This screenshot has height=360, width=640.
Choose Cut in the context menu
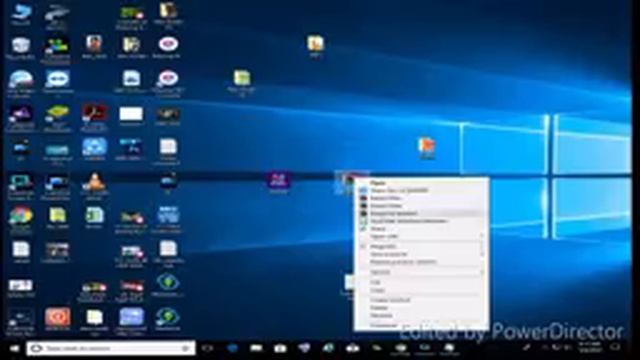pos(421,282)
